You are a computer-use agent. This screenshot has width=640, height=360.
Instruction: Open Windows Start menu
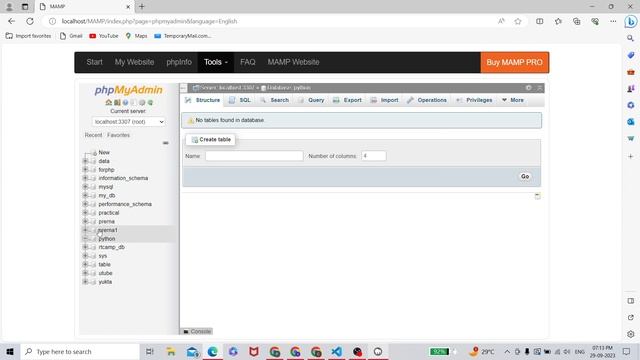tap(10, 351)
